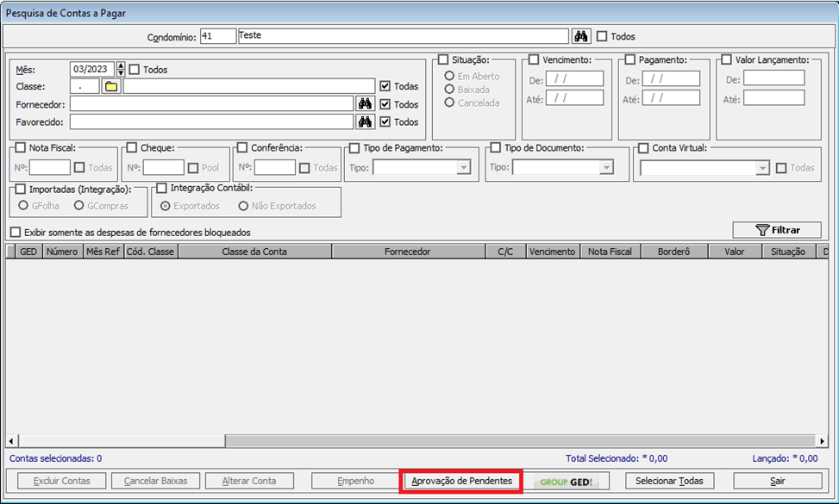This screenshot has height=504, width=839.
Task: Check Pool in Cheque group
Action: click(193, 168)
